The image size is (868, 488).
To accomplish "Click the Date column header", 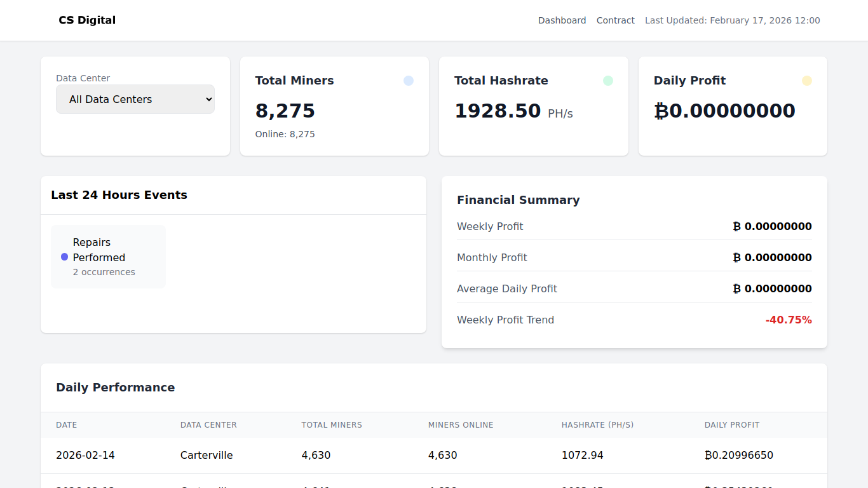I will click(x=67, y=425).
